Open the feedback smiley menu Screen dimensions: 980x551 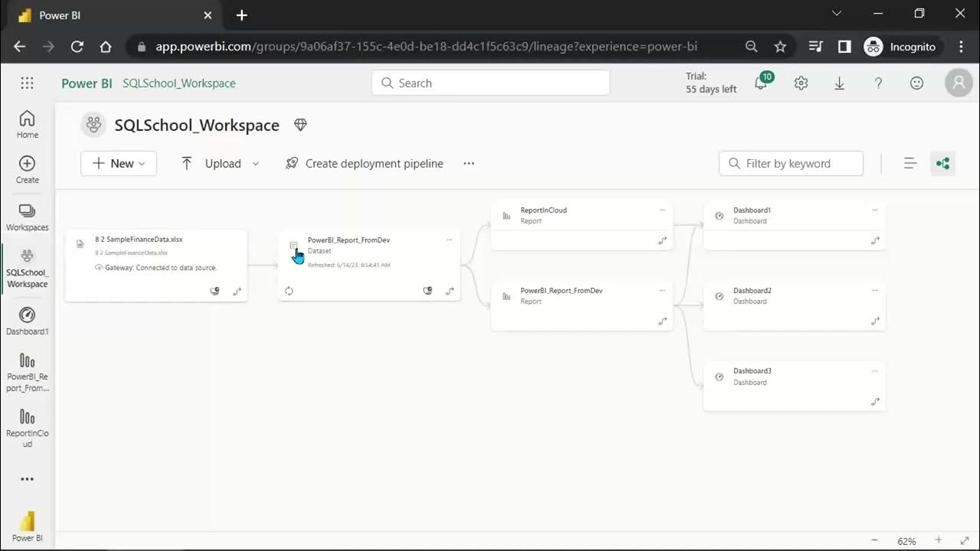point(916,83)
